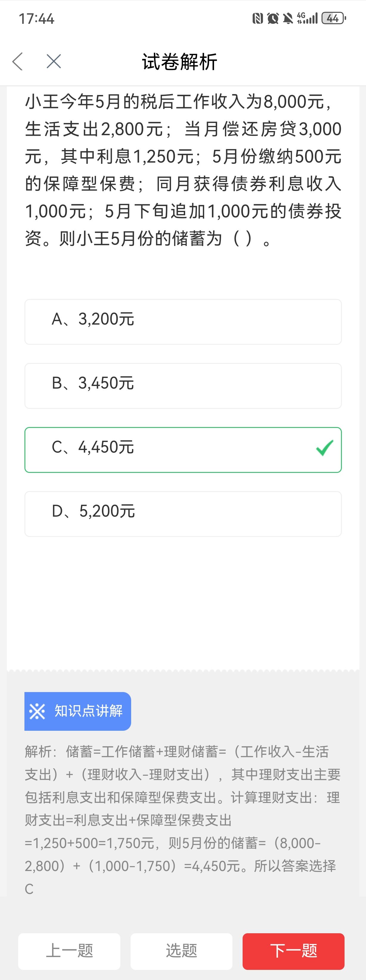Screen dimensions: 366x980
Task: Tap the NFC status icon
Action: click(x=258, y=18)
